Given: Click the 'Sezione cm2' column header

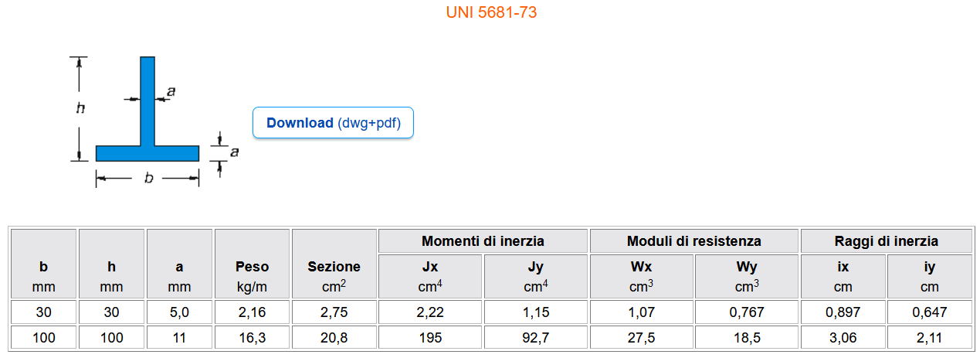Looking at the screenshot, I should point(334,276).
